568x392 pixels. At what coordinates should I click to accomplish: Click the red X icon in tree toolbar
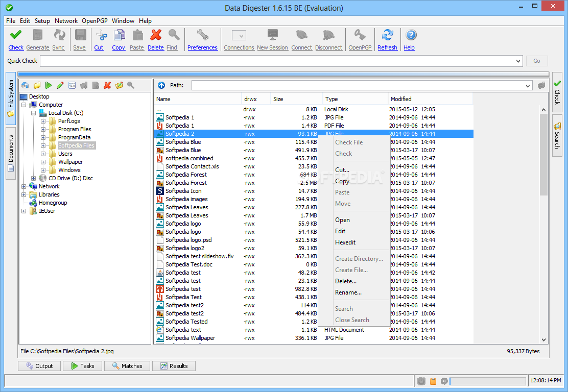pos(107,85)
